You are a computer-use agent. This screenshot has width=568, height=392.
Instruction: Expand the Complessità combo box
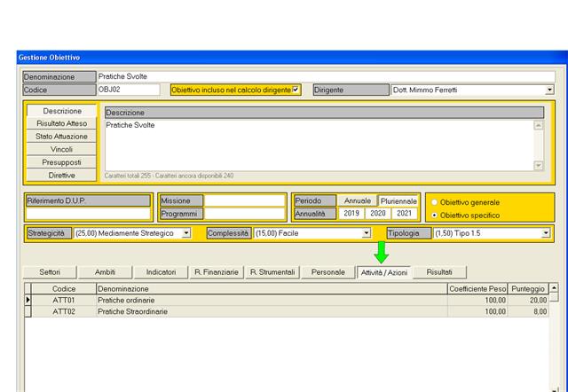click(x=366, y=233)
